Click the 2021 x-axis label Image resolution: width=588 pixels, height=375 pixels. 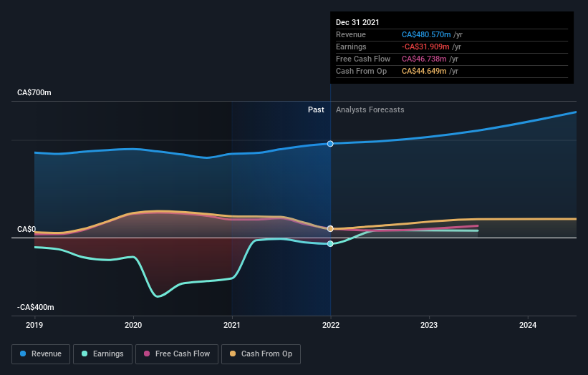click(232, 325)
